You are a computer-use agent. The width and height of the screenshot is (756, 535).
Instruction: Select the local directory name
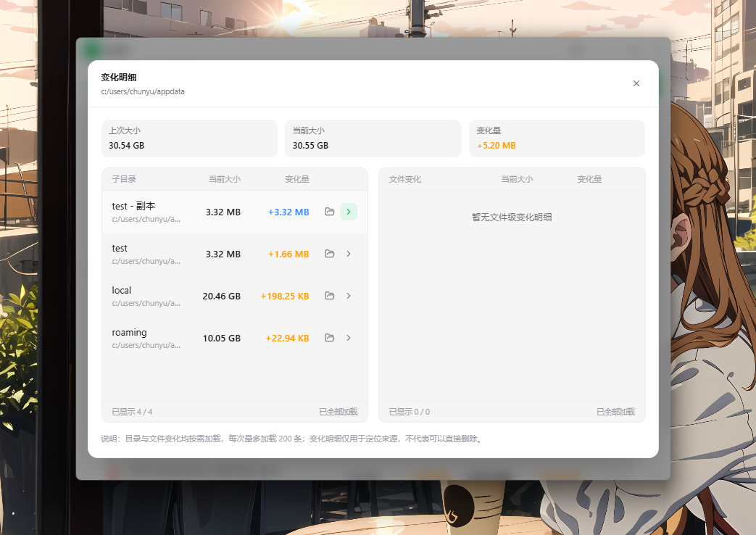pos(122,291)
